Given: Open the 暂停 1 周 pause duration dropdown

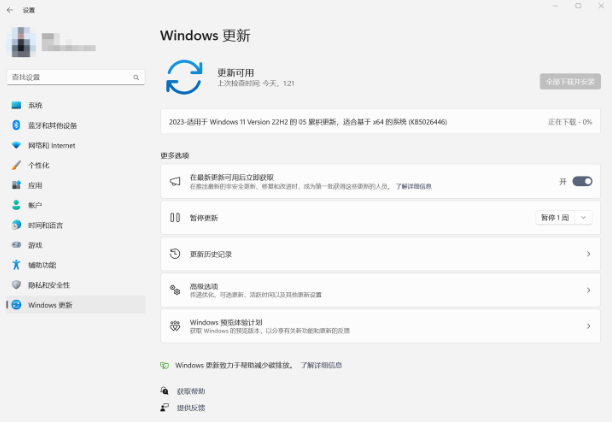Looking at the screenshot, I should pos(584,217).
